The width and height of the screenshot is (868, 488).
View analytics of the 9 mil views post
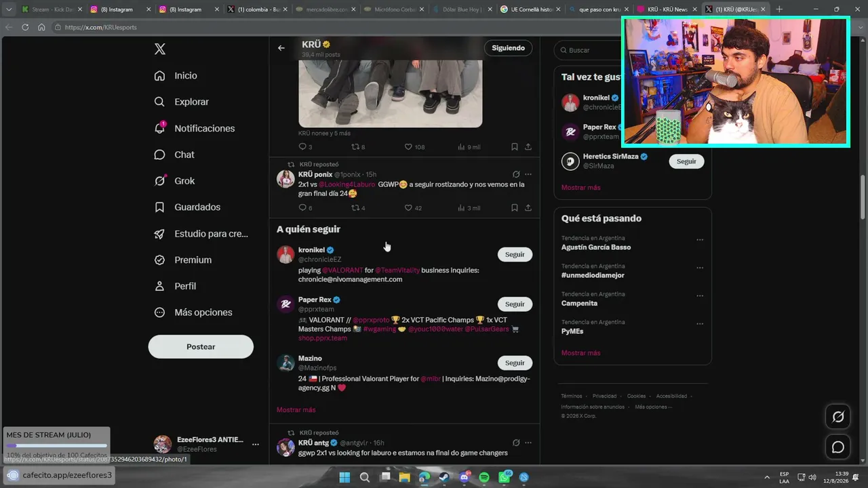469,147
